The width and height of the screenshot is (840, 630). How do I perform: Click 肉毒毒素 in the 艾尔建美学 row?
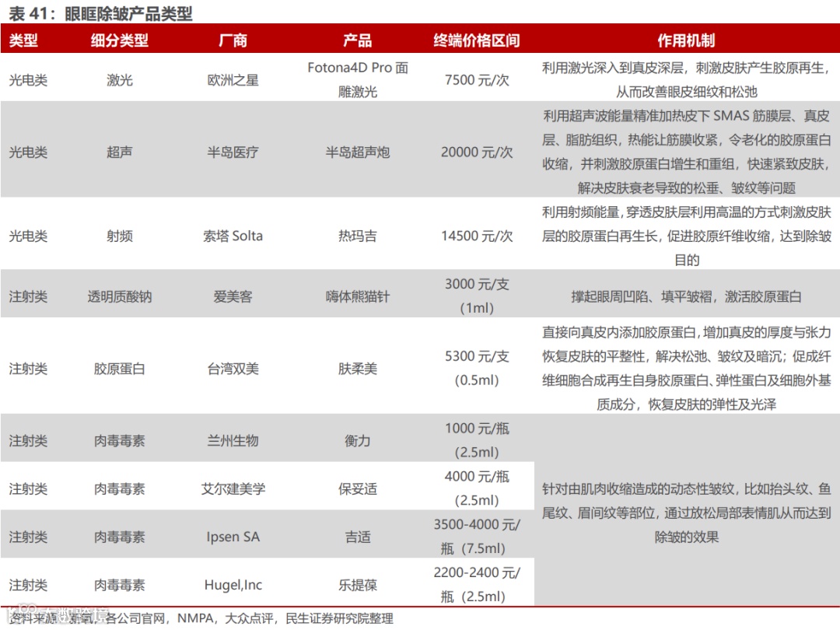tap(120, 488)
